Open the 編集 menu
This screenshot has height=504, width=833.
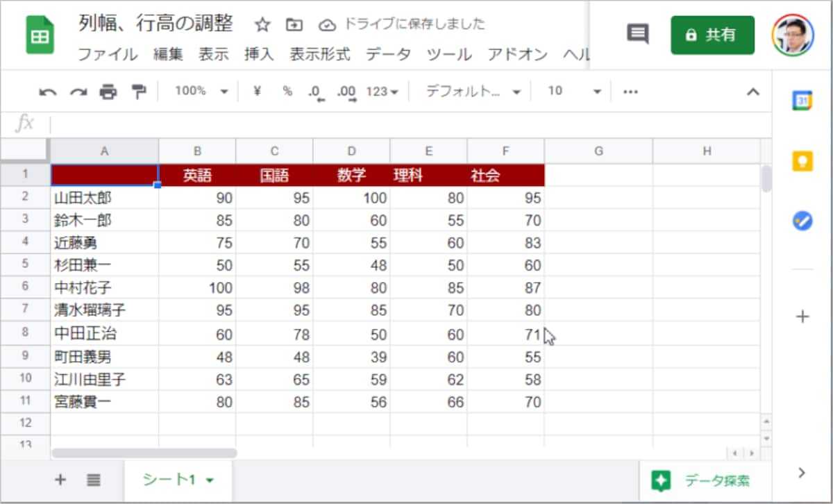coord(168,54)
